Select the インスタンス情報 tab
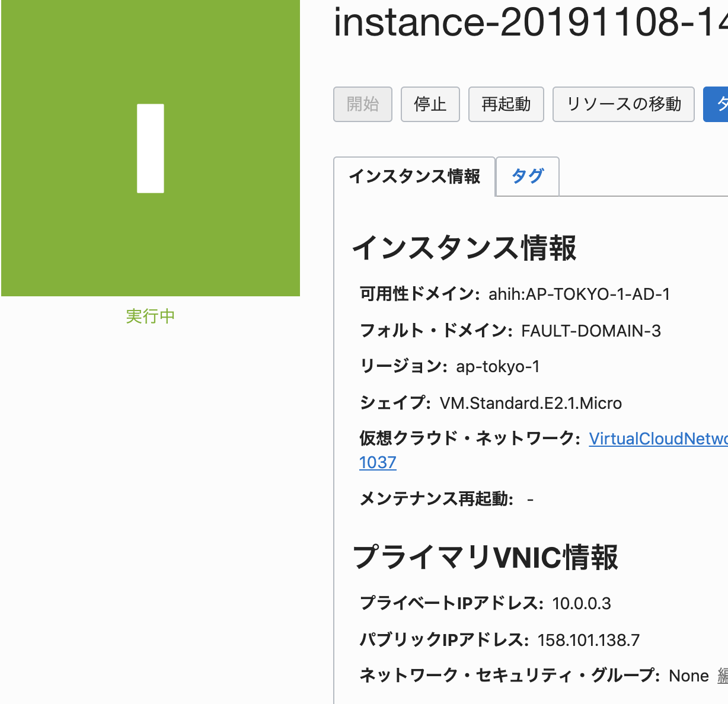 414,177
